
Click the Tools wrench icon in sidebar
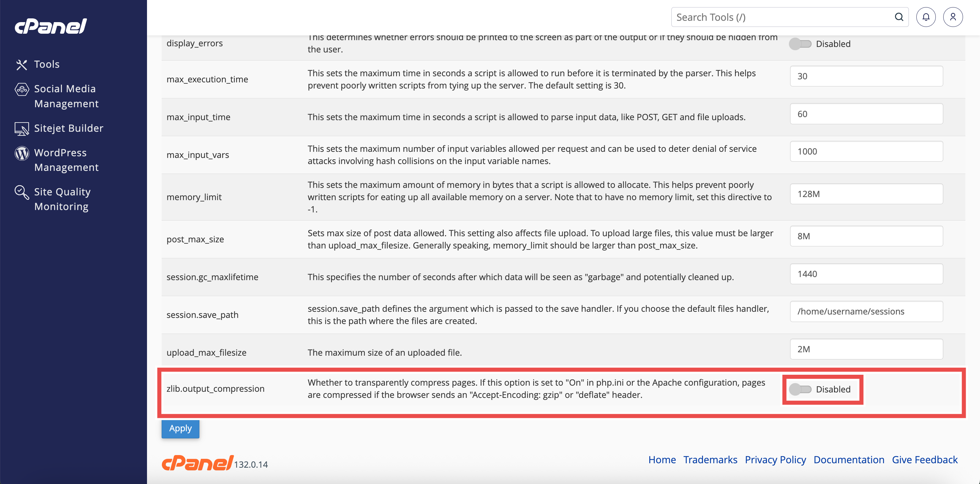[21, 65]
